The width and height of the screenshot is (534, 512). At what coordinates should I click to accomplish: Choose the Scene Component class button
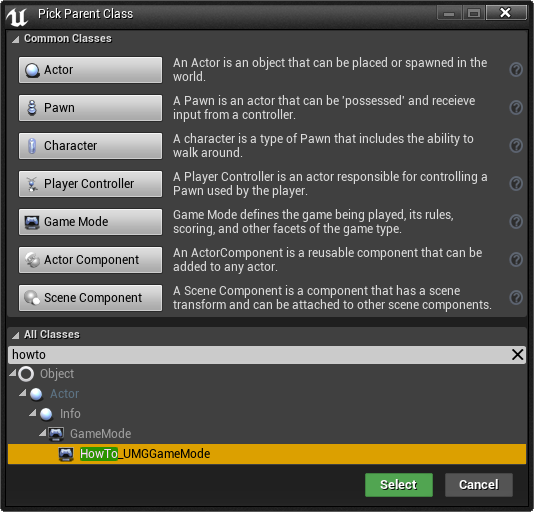pyautogui.click(x=90, y=298)
